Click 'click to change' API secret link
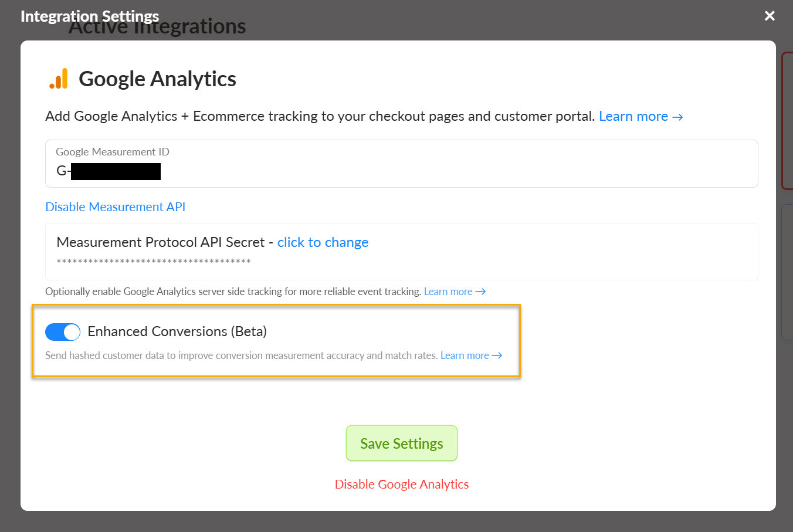This screenshot has width=793, height=532. coord(323,242)
